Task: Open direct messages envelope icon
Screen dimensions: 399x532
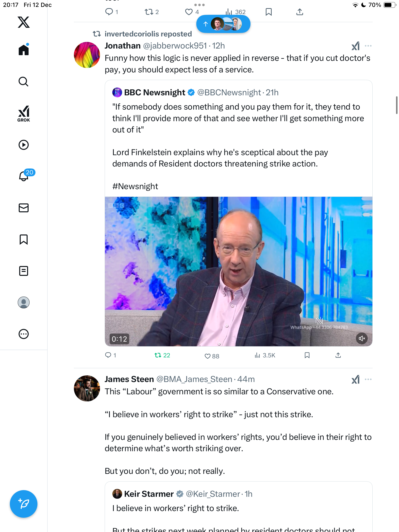Action: click(x=24, y=208)
